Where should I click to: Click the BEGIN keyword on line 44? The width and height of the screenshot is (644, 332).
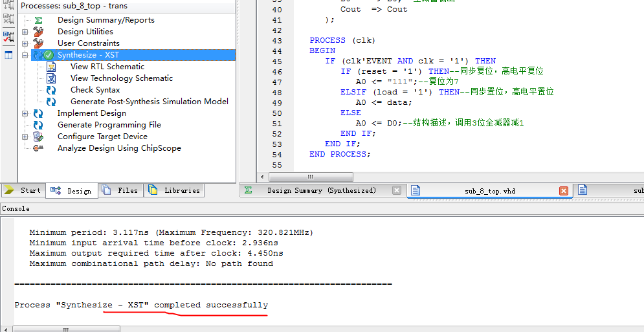(322, 50)
